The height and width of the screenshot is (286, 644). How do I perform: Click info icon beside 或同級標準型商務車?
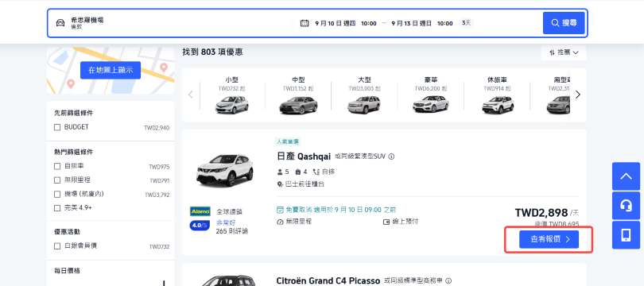(x=448, y=281)
